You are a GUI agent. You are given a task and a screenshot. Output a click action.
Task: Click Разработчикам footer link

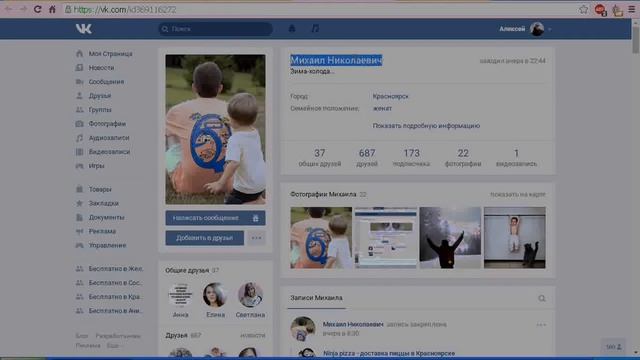118,336
